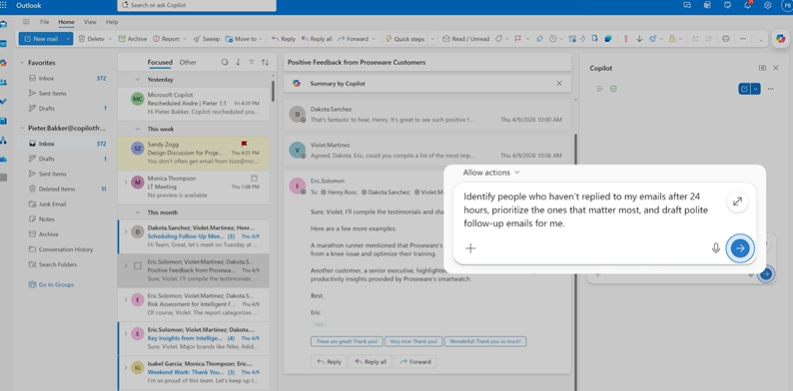The width and height of the screenshot is (793, 391).
Task: Select the Focused inbox tab
Action: (x=160, y=62)
